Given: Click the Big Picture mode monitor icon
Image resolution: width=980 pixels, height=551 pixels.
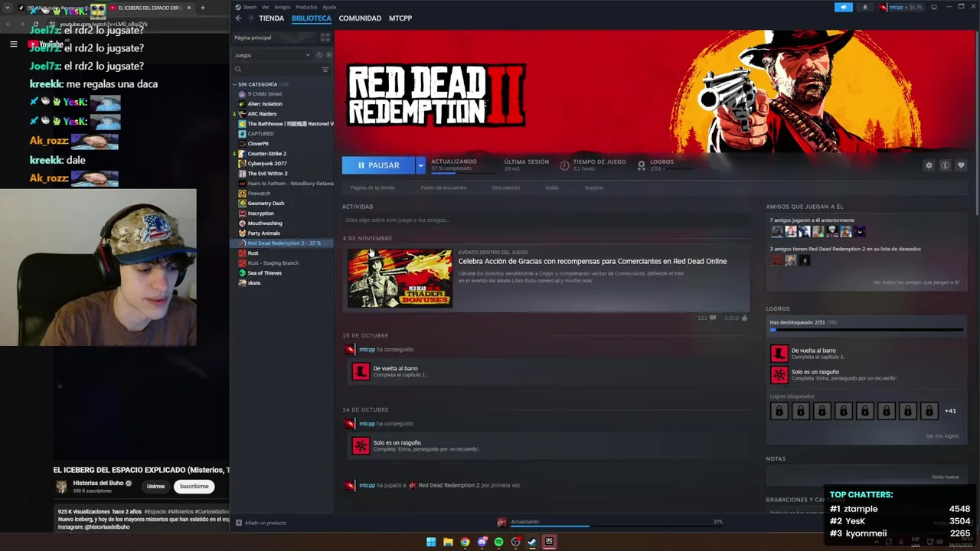Looking at the screenshot, I should pos(934,7).
